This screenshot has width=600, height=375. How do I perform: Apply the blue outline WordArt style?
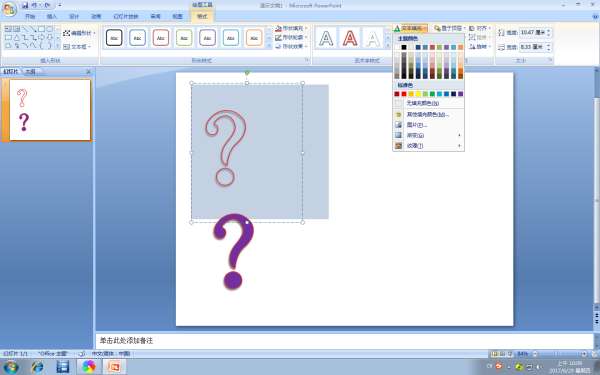[x=326, y=38]
